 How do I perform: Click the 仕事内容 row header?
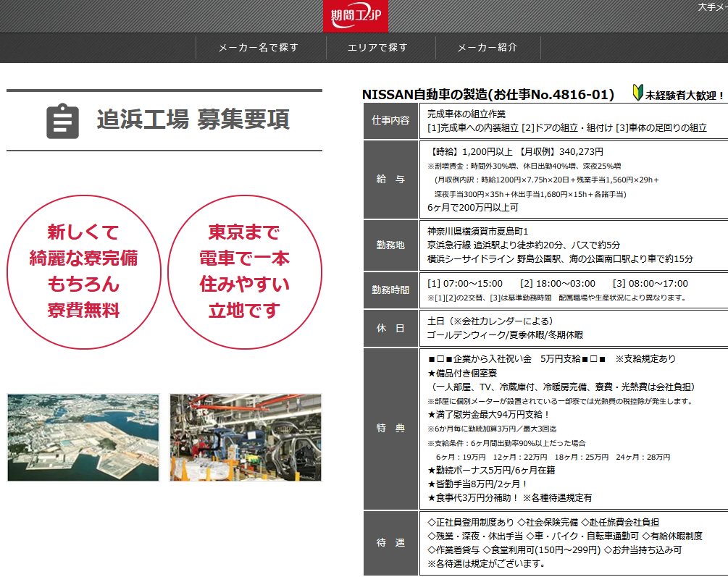(390, 121)
